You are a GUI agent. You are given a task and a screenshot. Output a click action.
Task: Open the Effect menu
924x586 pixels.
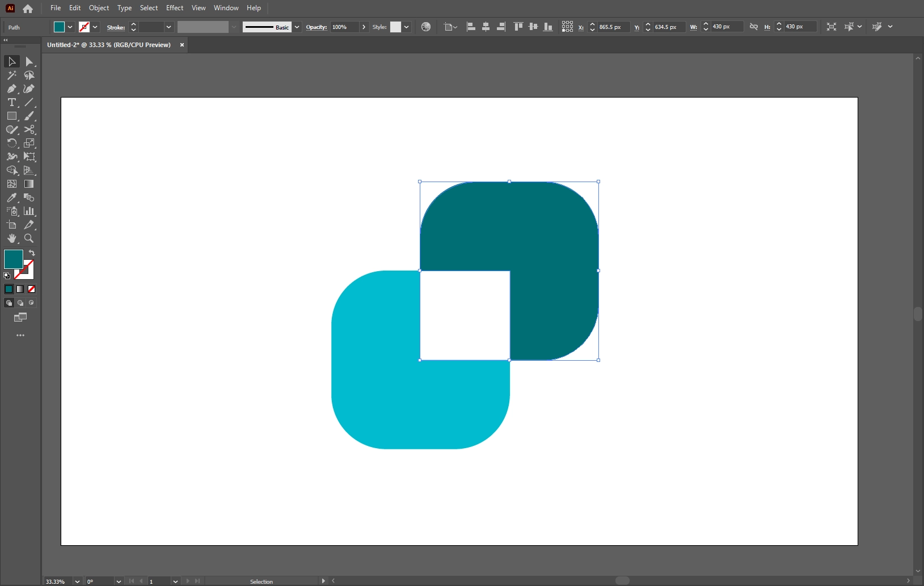tap(175, 8)
